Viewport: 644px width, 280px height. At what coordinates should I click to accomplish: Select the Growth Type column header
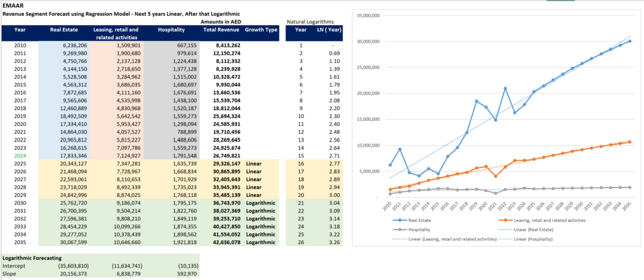point(261,30)
